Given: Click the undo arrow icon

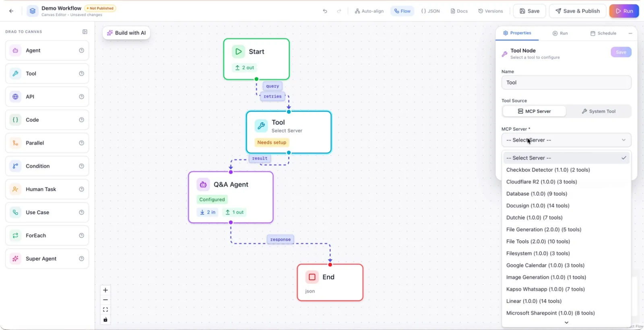Looking at the screenshot, I should 325,11.
